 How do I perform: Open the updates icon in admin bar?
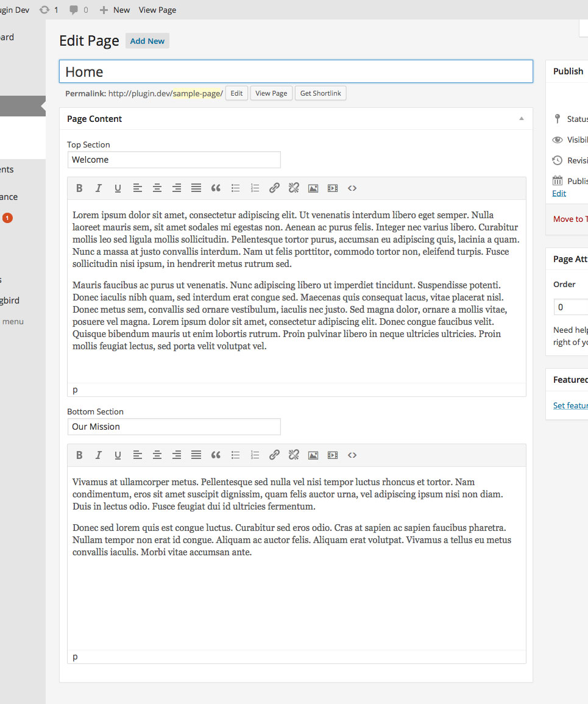[x=49, y=10]
